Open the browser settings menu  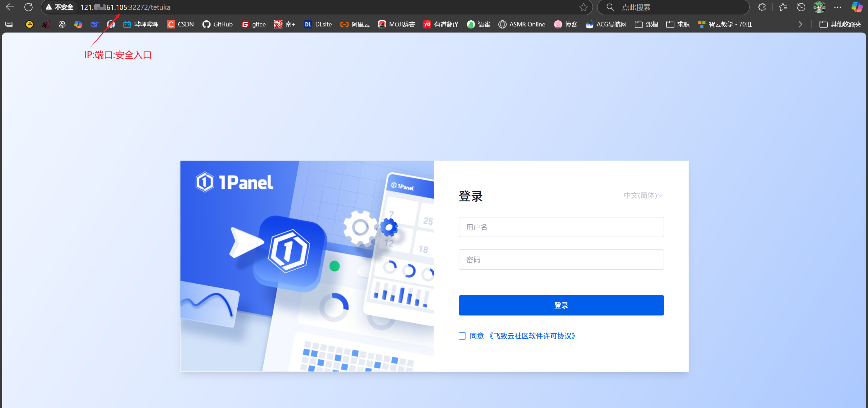coord(838,7)
